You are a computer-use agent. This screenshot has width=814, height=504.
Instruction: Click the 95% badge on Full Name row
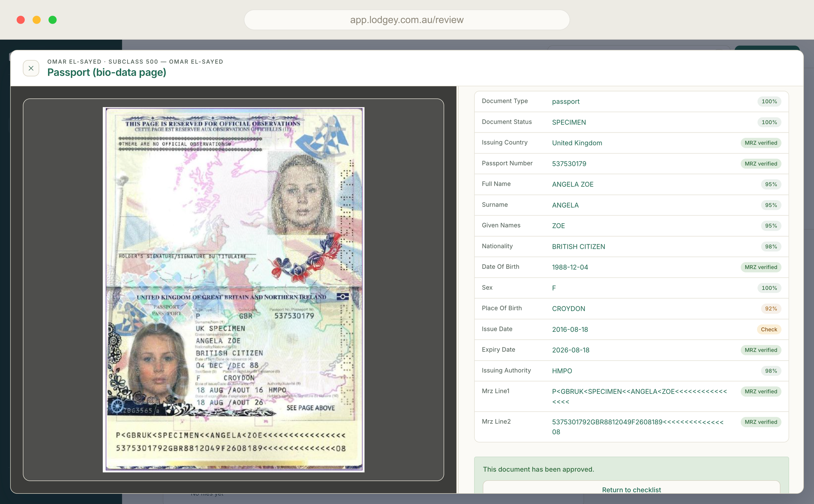pyautogui.click(x=771, y=184)
